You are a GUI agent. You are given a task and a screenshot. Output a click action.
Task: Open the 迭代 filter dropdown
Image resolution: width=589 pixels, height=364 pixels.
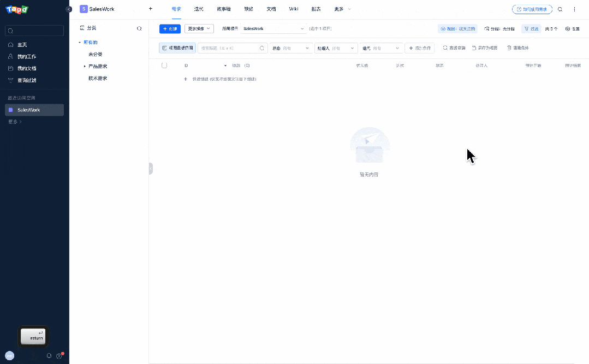(x=381, y=48)
